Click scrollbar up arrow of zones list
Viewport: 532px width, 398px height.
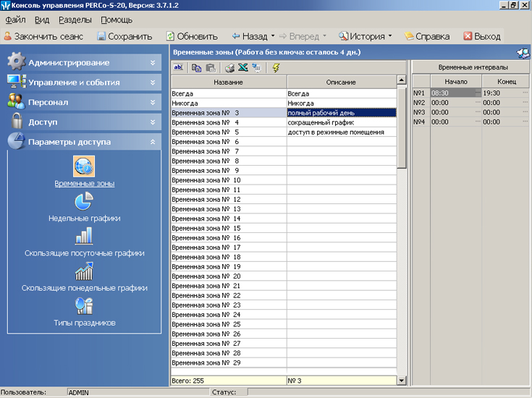(x=402, y=80)
